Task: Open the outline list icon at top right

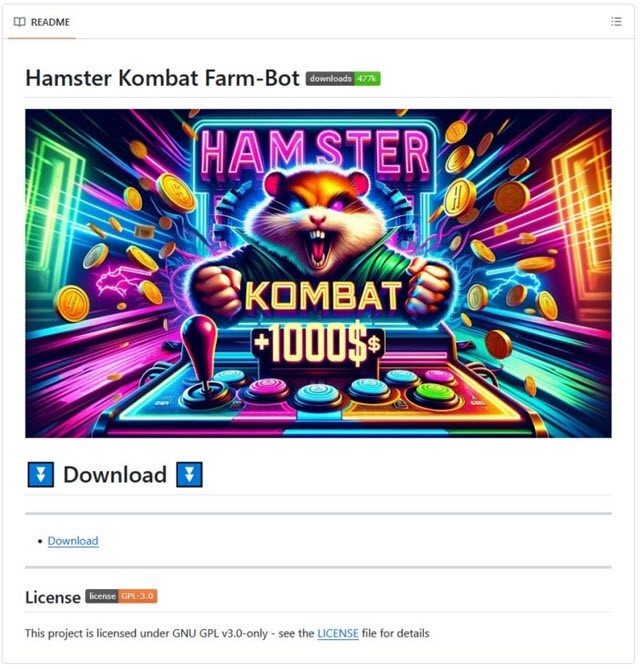Action: pyautogui.click(x=616, y=22)
